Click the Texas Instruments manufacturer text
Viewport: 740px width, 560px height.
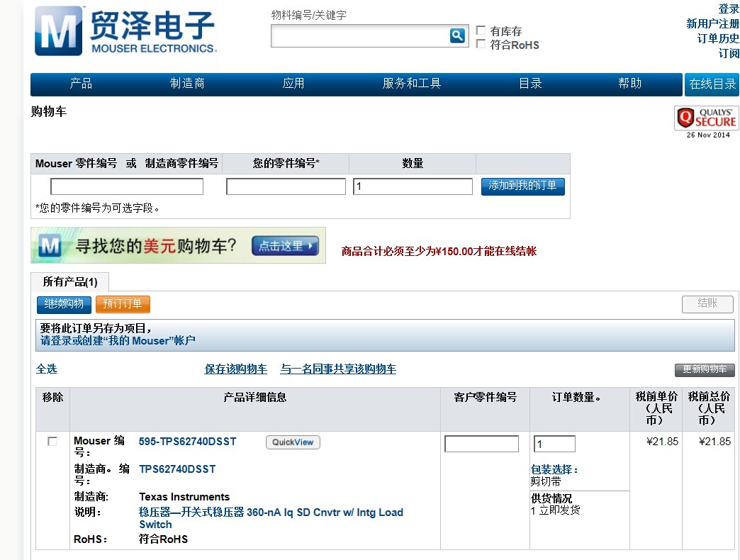184,497
